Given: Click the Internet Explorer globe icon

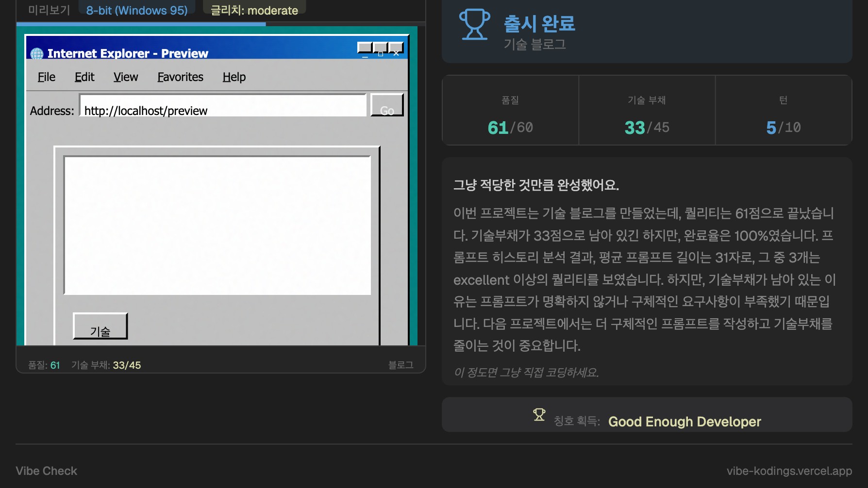Looking at the screenshot, I should pos(37,53).
